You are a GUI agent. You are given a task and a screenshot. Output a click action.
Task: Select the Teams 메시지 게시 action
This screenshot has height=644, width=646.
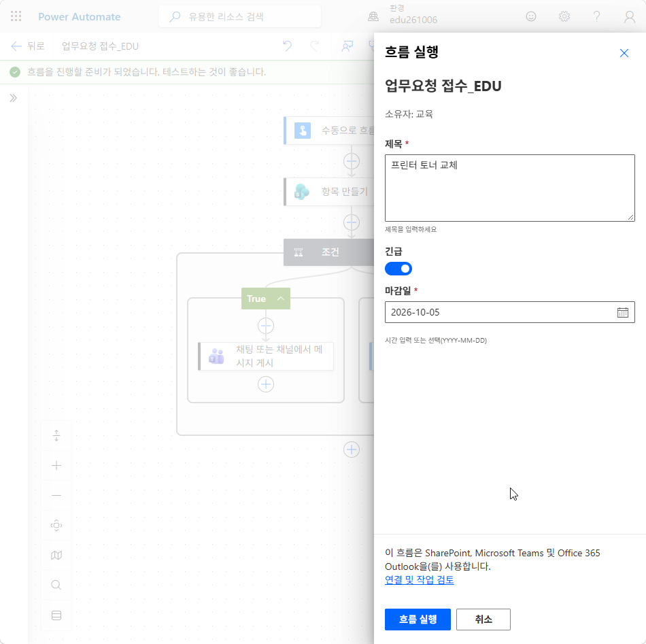tap(266, 356)
